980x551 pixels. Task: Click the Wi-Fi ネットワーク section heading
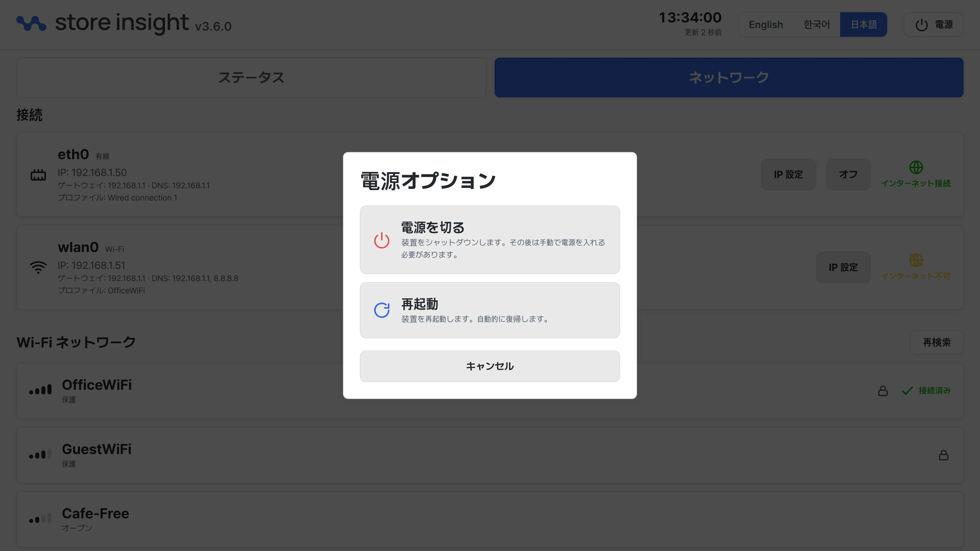click(x=76, y=342)
